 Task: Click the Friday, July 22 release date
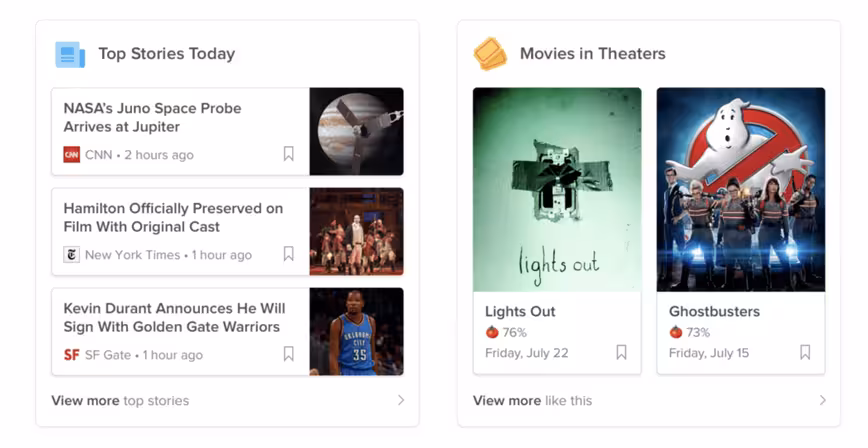point(526,353)
